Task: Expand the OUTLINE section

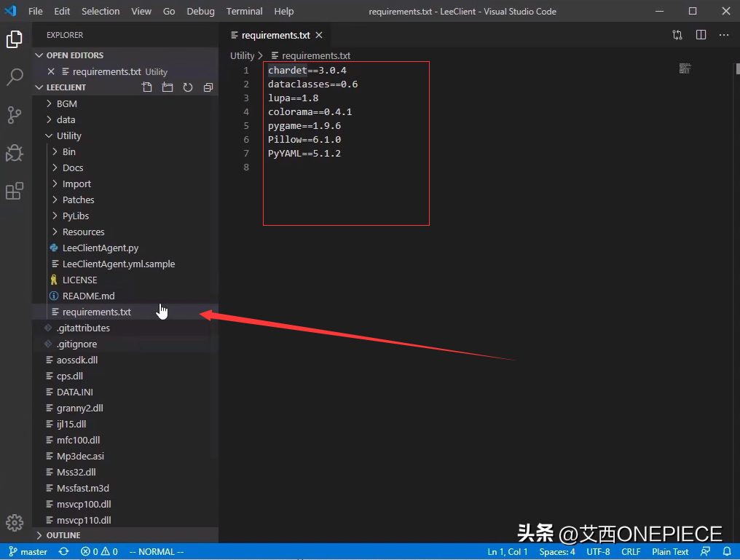Action: [x=63, y=535]
